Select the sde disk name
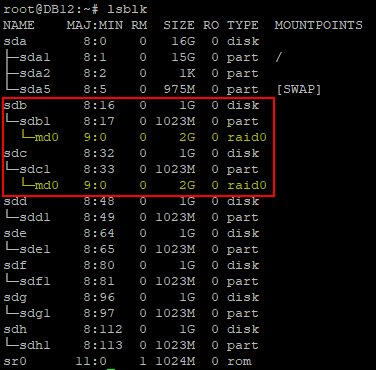The image size is (376, 370). click(x=15, y=233)
